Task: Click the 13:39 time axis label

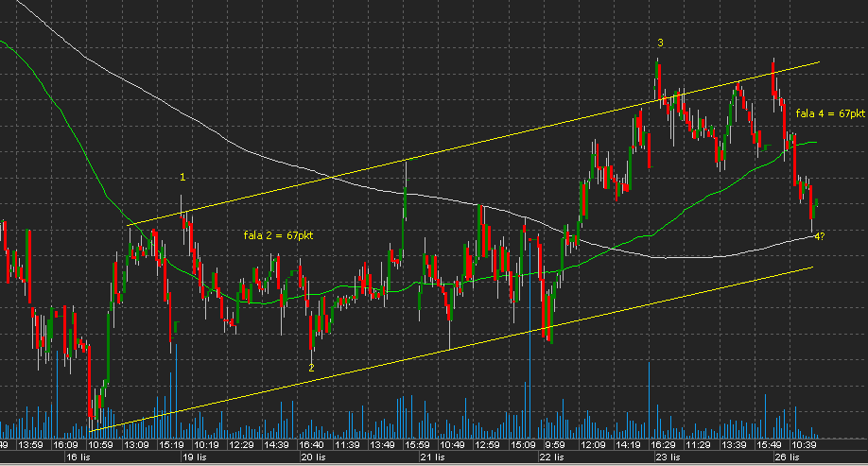Action: coord(733,445)
